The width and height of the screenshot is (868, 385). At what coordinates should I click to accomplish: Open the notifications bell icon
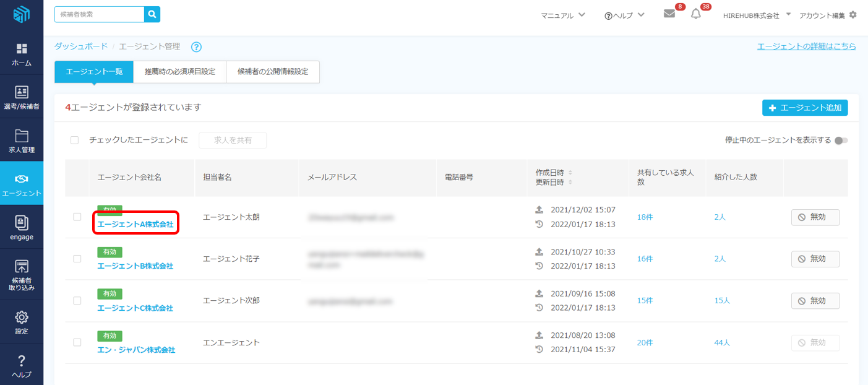695,14
